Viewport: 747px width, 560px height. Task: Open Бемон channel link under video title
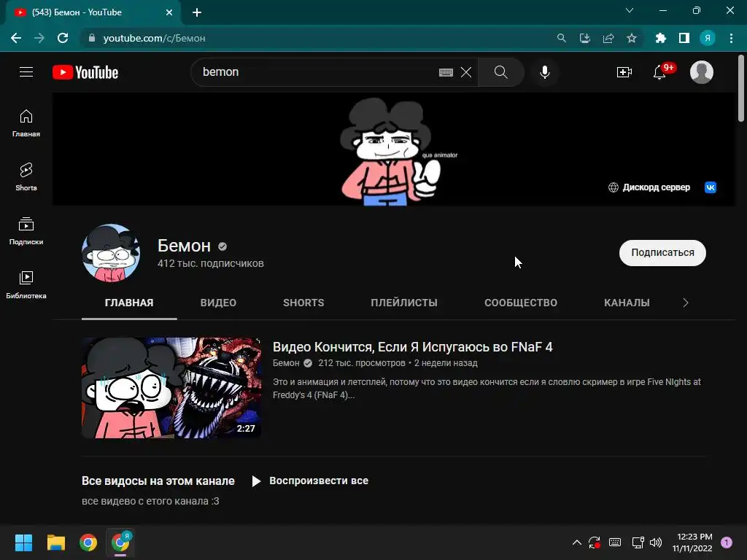point(286,363)
